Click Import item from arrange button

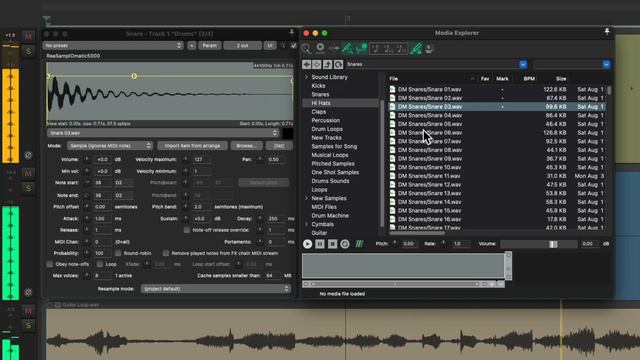click(192, 146)
